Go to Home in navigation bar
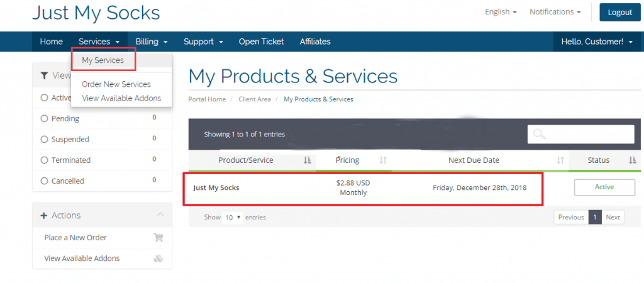This screenshot has width=644, height=283. (52, 42)
